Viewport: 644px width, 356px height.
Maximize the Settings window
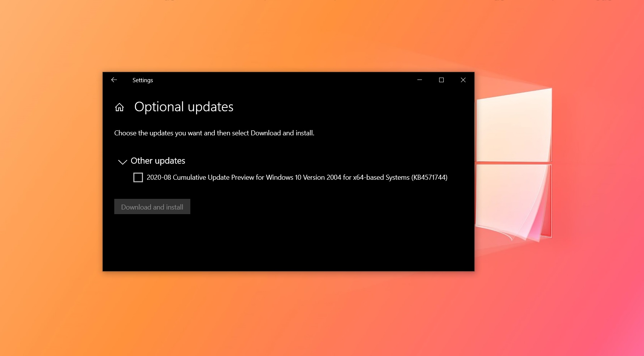coord(441,80)
